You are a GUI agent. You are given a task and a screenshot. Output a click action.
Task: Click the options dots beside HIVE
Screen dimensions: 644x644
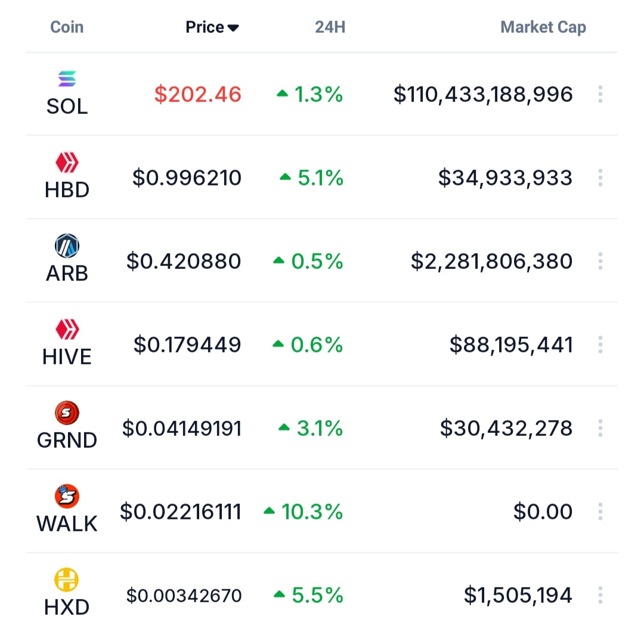click(x=600, y=345)
